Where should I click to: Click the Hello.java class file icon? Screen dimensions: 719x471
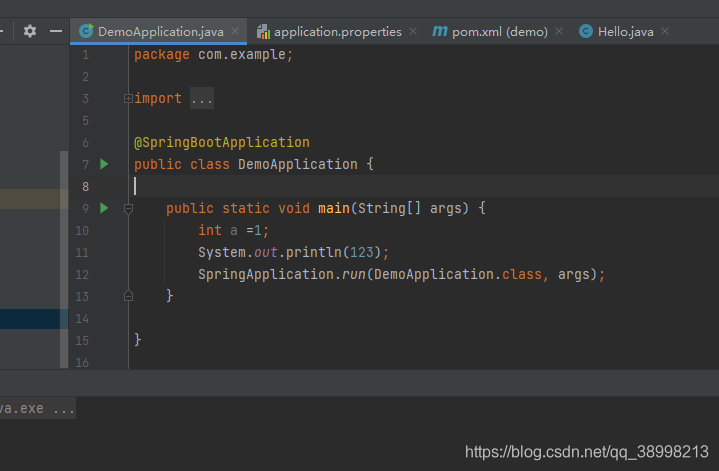586,31
